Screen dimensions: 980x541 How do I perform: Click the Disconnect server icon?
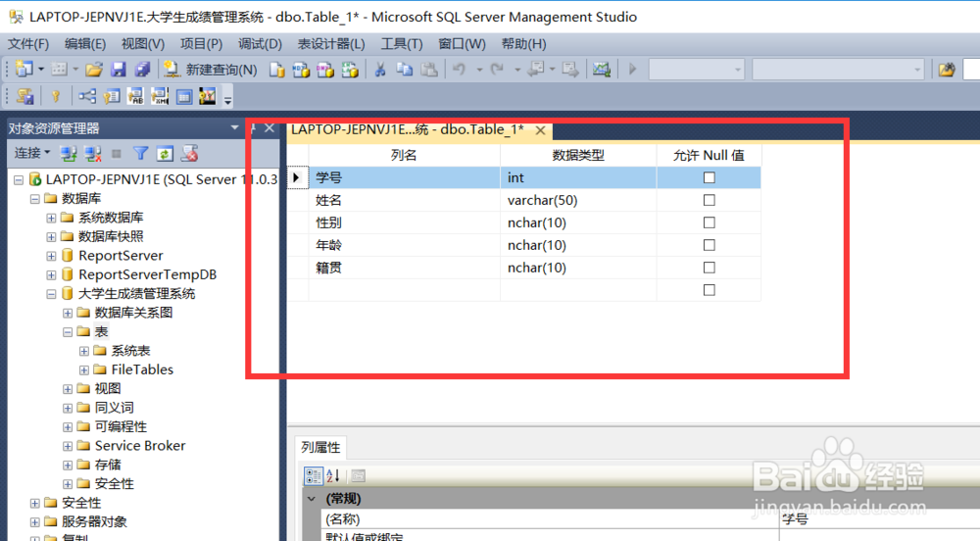92,153
